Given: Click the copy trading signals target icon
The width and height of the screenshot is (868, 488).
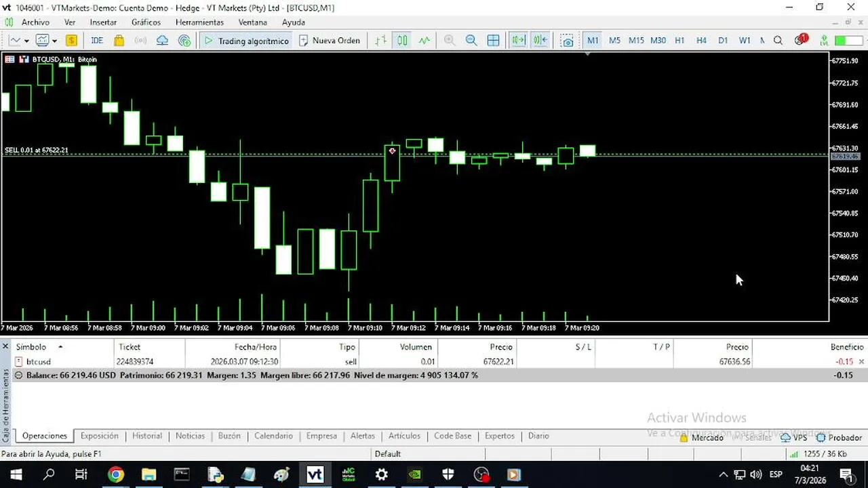Looking at the screenshot, I should pyautogui.click(x=184, y=41).
